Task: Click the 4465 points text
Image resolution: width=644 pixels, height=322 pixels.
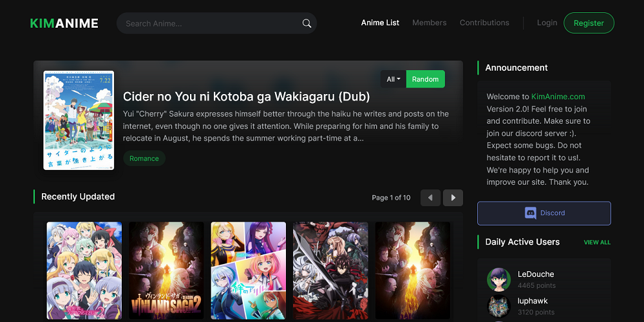Action: (536, 285)
